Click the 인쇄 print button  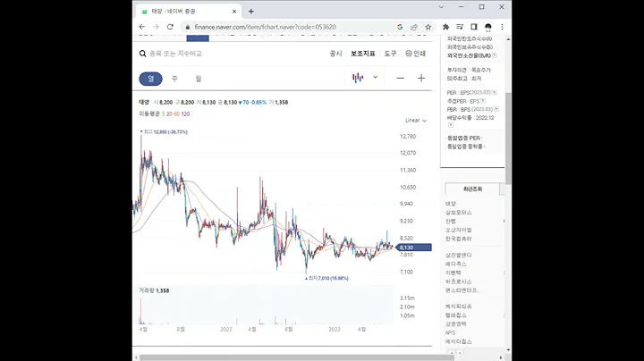point(416,54)
